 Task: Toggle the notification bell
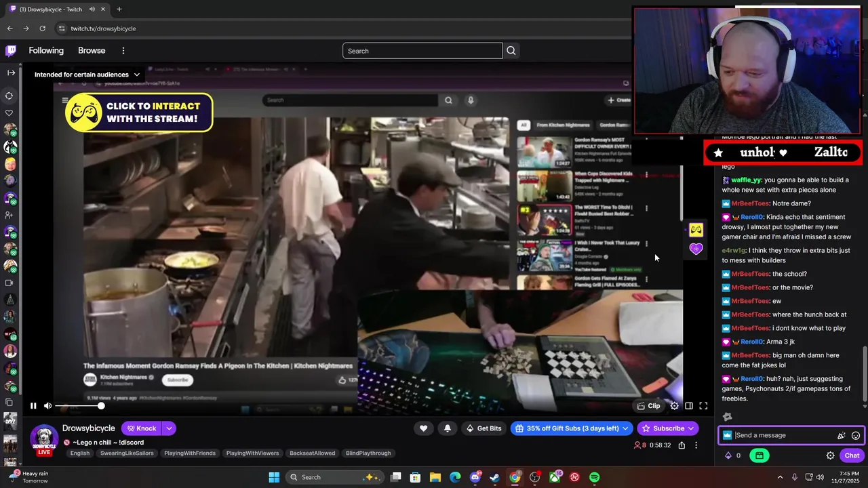click(x=448, y=428)
